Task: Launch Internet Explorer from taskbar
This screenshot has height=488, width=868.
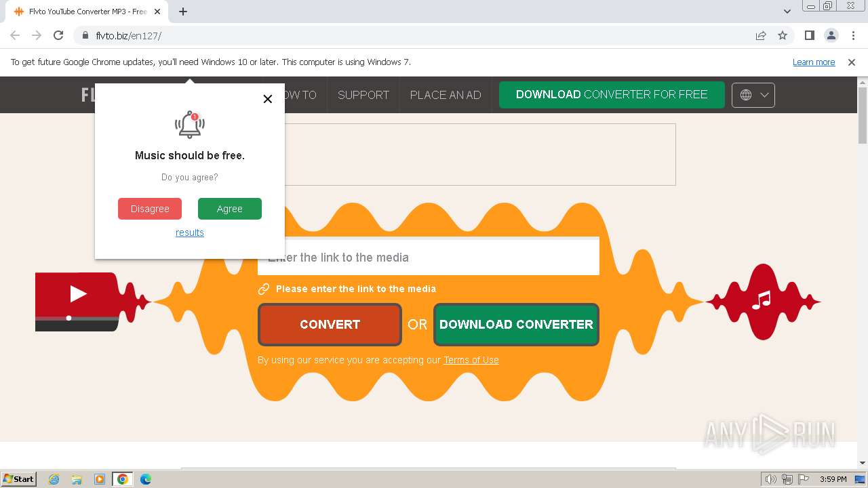Action: tap(54, 479)
